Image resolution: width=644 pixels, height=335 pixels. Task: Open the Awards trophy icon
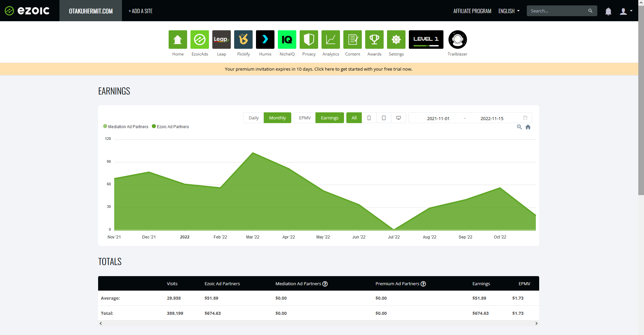point(374,39)
